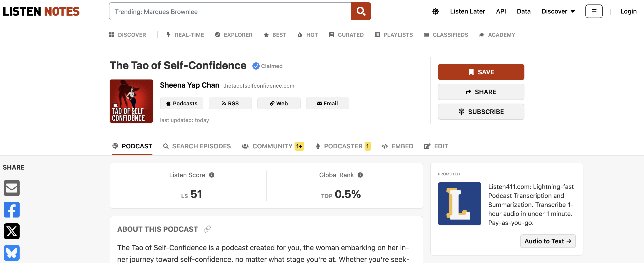Open the Audio to Text promoted link

point(548,241)
